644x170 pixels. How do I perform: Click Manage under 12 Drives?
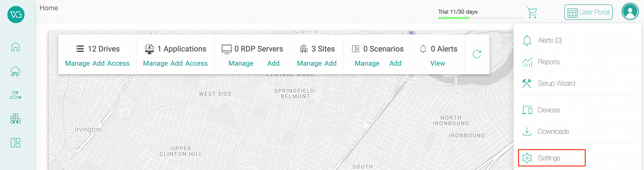coord(78,63)
